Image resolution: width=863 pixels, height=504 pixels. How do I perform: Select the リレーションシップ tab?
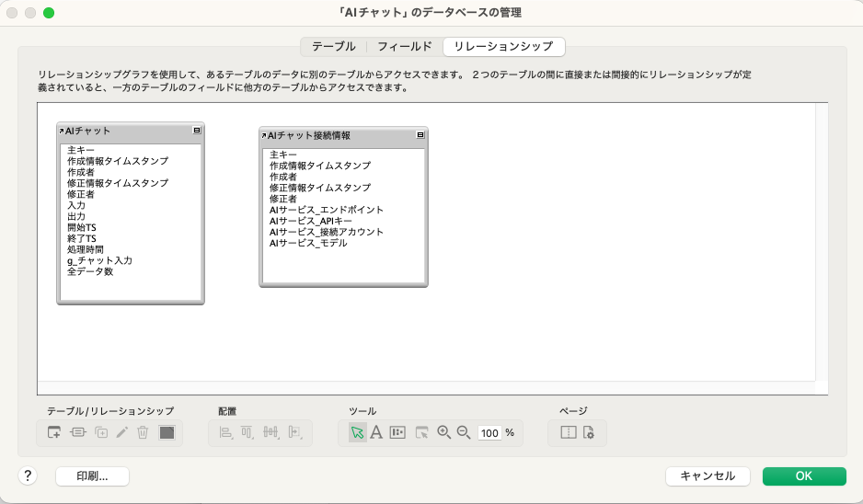point(503,47)
